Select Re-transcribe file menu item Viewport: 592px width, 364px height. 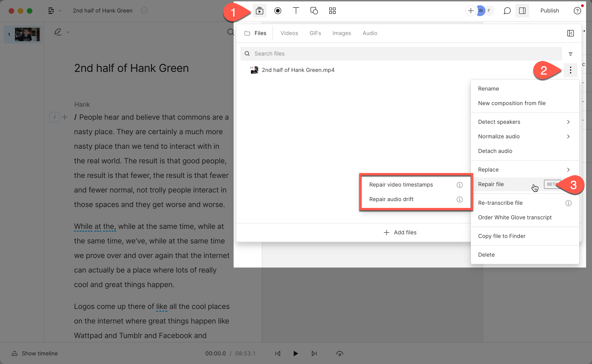(x=500, y=203)
